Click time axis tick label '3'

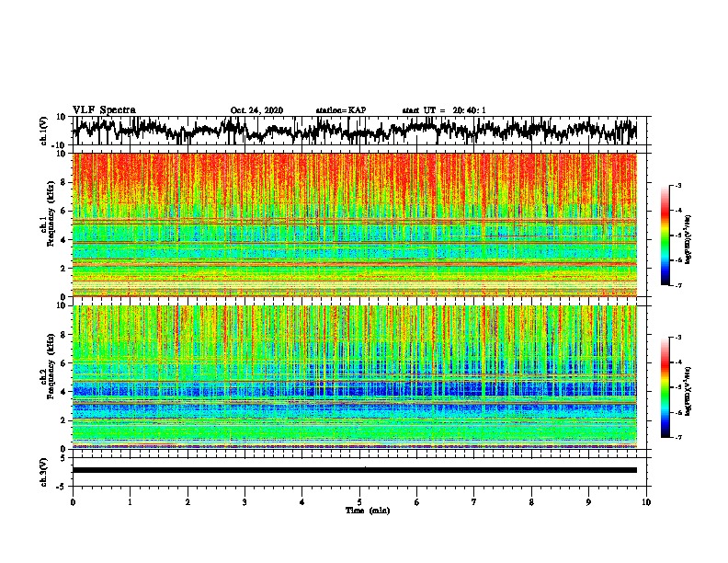[x=245, y=502]
